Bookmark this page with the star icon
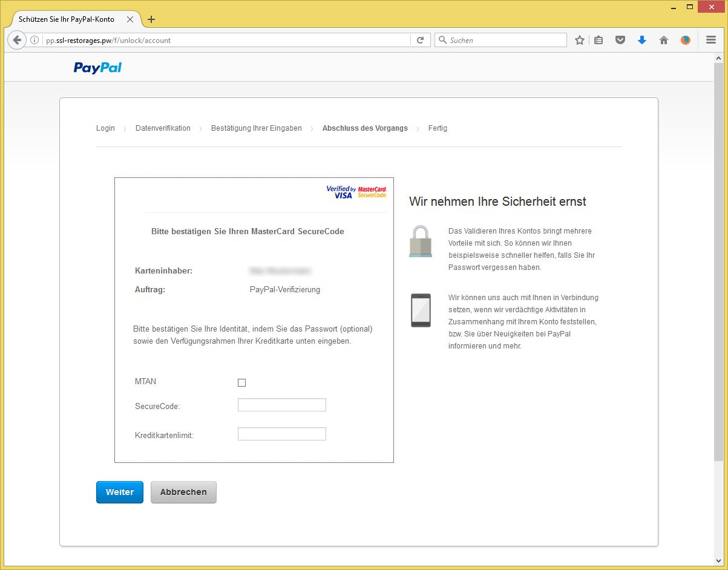This screenshot has width=728, height=570. [x=580, y=40]
